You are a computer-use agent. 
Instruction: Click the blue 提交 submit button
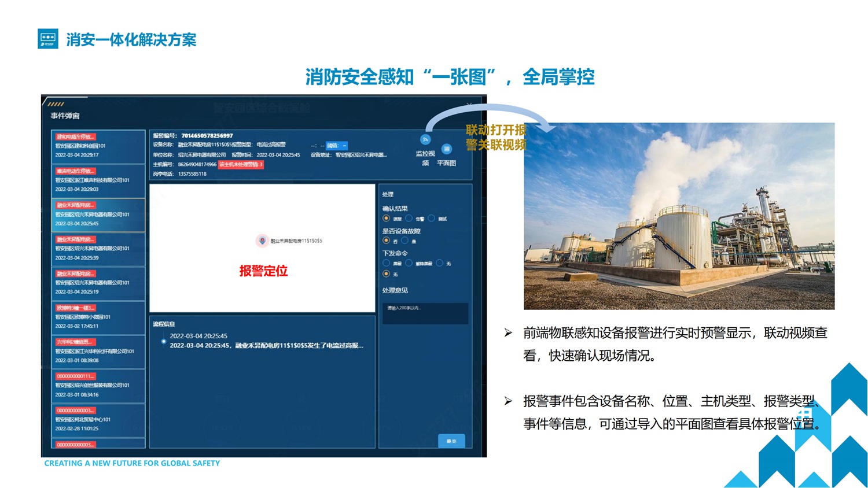click(x=451, y=441)
